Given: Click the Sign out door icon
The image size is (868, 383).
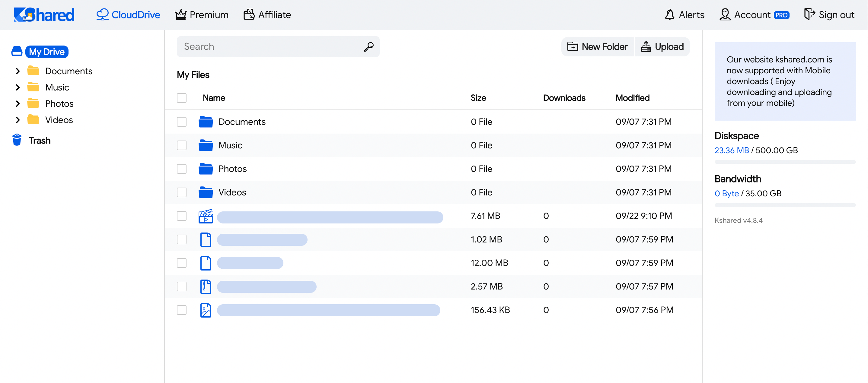Looking at the screenshot, I should pos(809,14).
